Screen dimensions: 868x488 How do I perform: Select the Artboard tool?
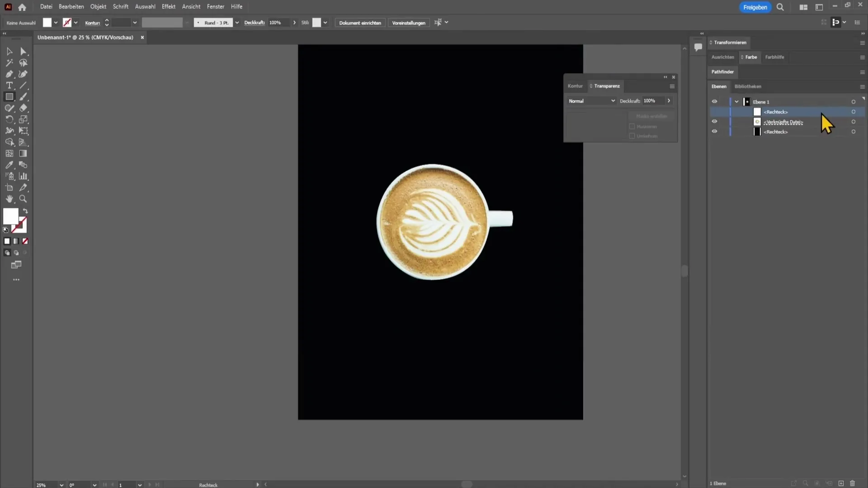(x=9, y=188)
